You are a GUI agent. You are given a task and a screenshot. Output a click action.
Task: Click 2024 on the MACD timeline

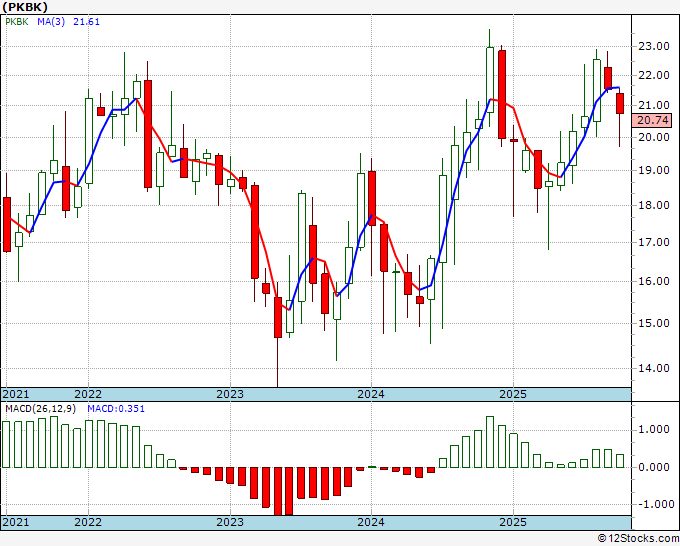[371, 522]
